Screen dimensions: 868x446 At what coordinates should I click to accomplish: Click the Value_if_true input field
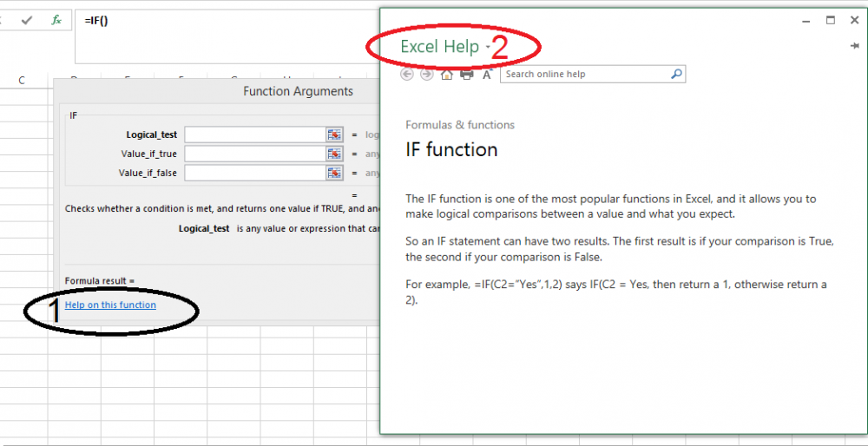coord(254,154)
